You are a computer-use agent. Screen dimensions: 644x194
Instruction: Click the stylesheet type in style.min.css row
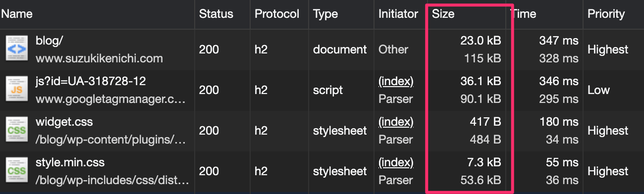coord(340,171)
